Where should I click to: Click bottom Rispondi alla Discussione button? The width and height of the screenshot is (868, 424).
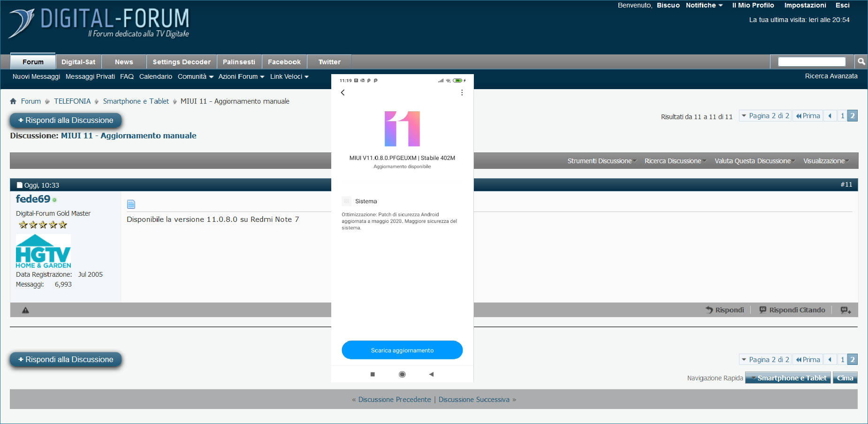pos(66,360)
